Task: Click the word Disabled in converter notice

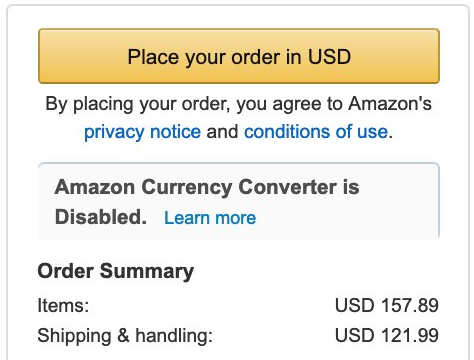Action: tap(101, 217)
